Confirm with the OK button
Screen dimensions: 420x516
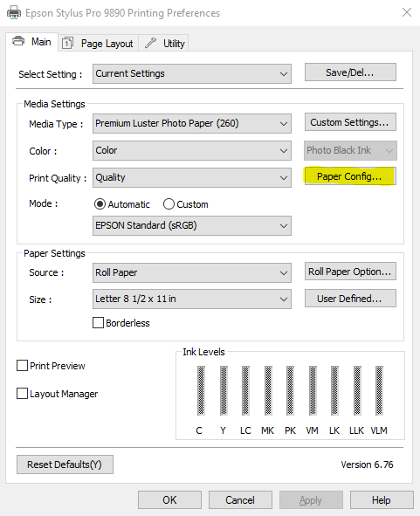click(x=169, y=500)
